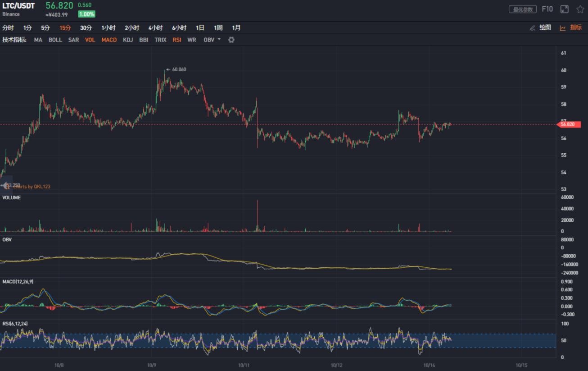
Task: Click the 10/15 date label
Action: point(521,365)
